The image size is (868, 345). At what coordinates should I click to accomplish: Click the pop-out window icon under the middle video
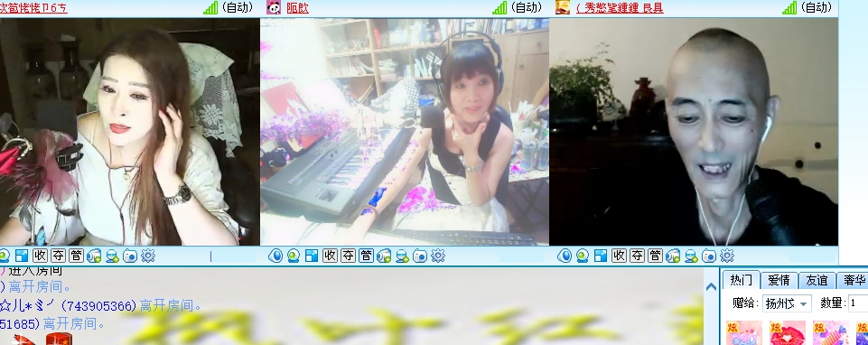click(312, 256)
